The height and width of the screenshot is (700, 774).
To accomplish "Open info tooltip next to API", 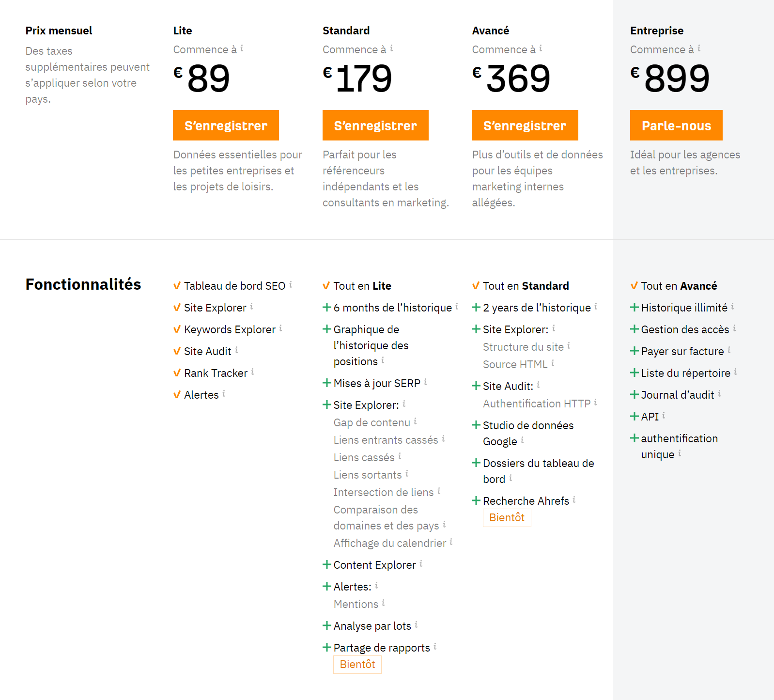I will coord(664,415).
